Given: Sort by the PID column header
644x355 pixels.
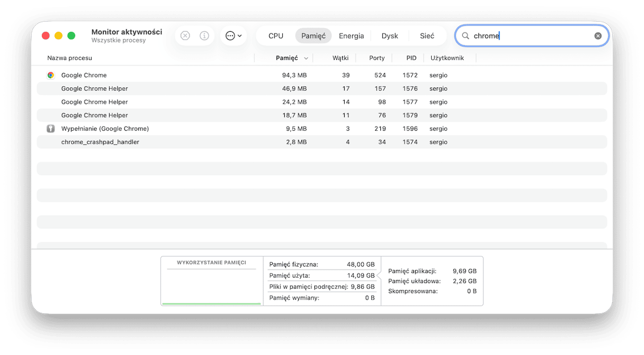Looking at the screenshot, I should click(412, 58).
